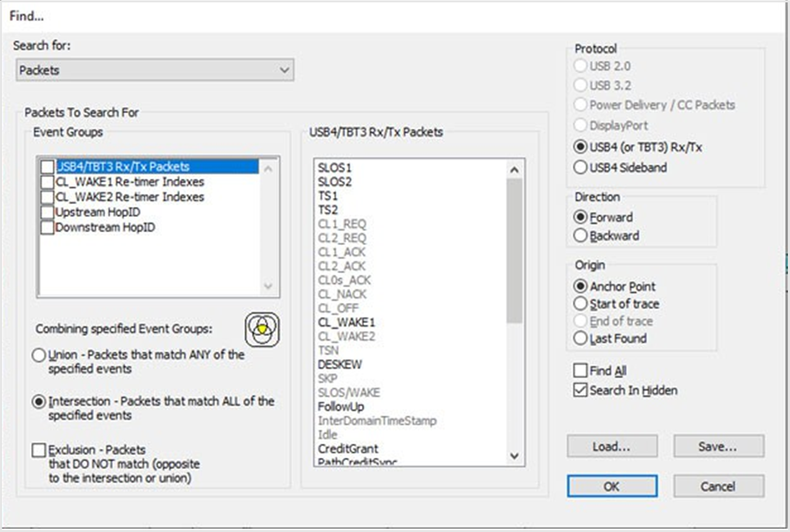The image size is (790, 532).
Task: Click the Venn diagram combining icon
Action: coord(262,329)
